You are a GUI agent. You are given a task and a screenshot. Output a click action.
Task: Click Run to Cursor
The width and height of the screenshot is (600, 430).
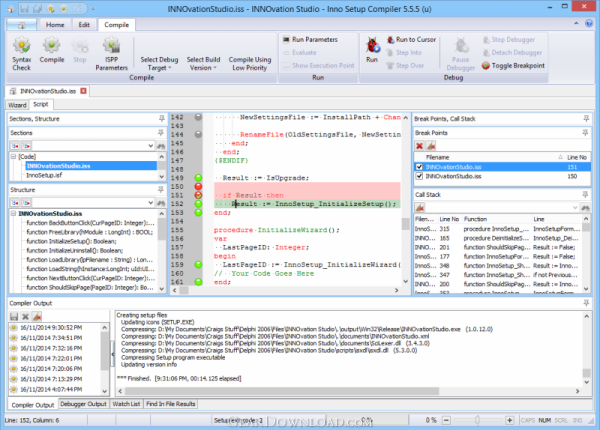tap(411, 39)
